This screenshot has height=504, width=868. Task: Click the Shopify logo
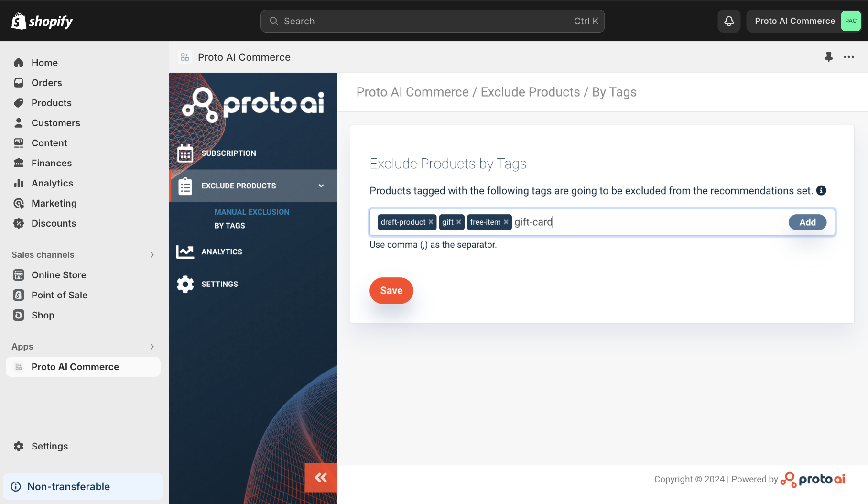coord(42,21)
